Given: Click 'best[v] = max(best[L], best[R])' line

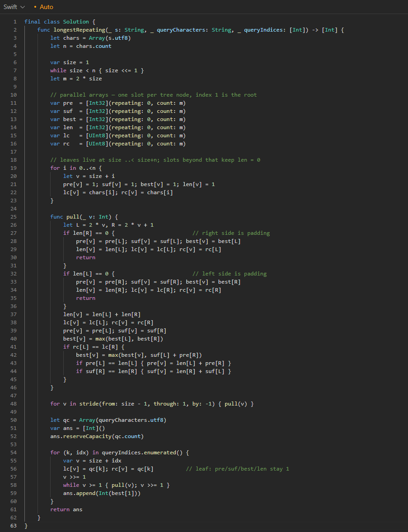Looking at the screenshot, I should [x=113, y=339].
